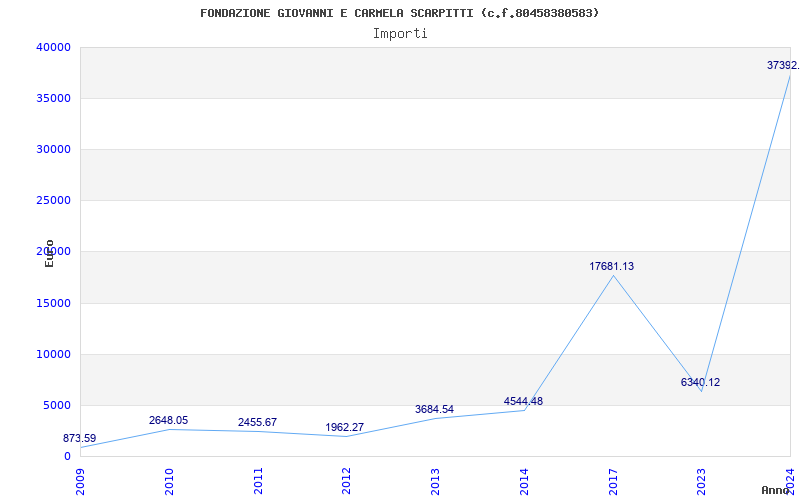Viewport: 800px width, 500px height.
Task: Select the 25000 y-axis tick label
Action: (x=53, y=201)
